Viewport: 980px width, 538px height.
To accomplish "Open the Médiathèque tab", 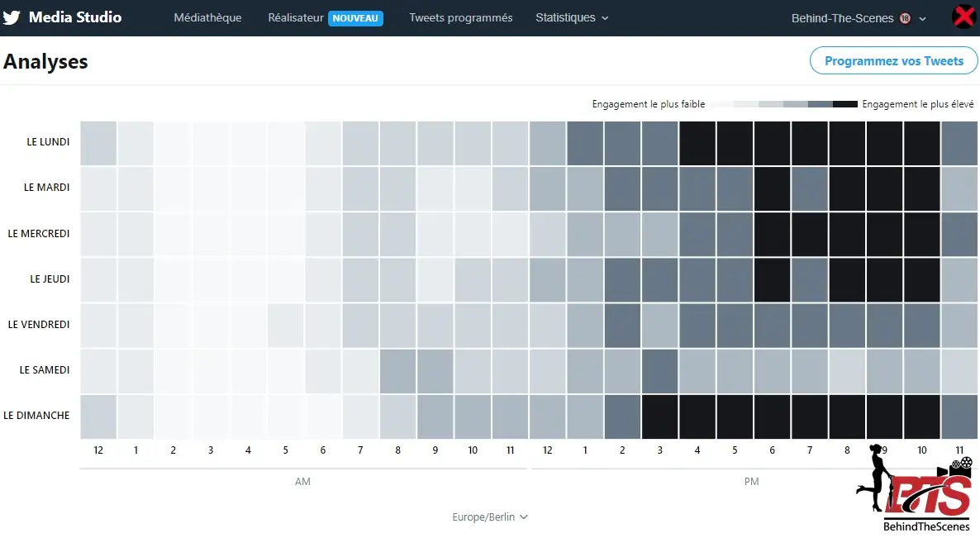I will coord(207,18).
